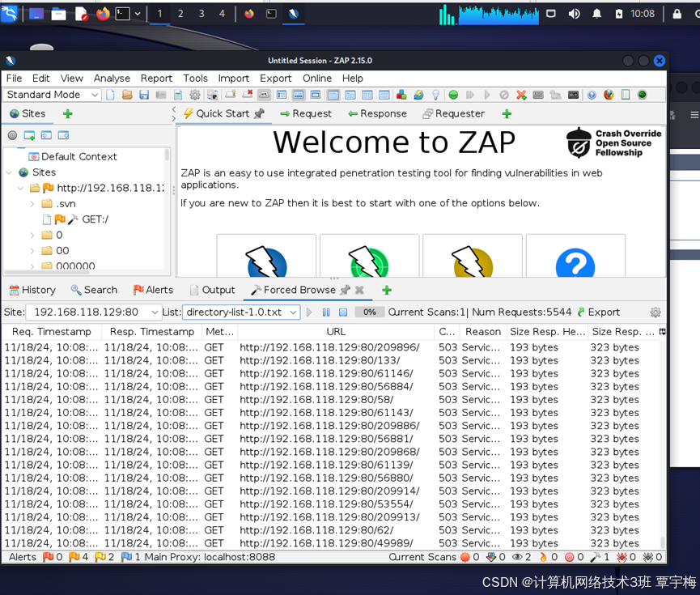The height and width of the screenshot is (595, 700).
Task: Open an existing session via the folder icon
Action: 127,95
